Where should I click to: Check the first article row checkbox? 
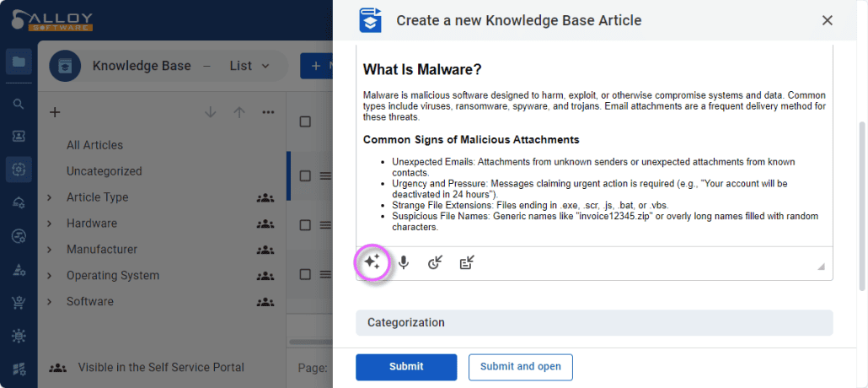(305, 175)
